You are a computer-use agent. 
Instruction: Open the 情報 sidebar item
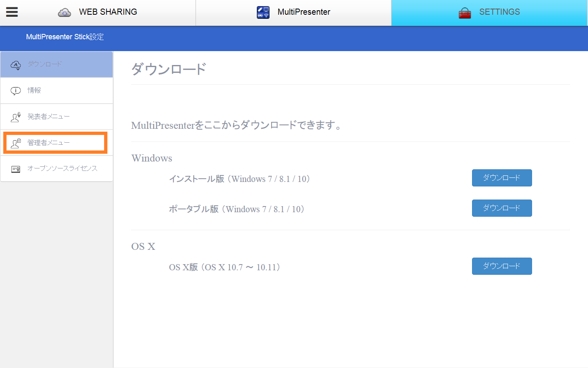(57, 90)
